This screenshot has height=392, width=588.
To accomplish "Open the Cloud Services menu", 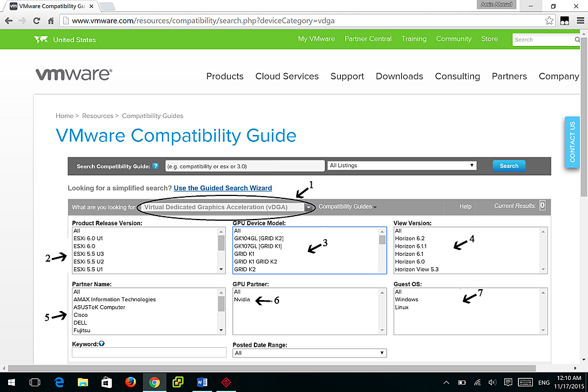I will (287, 76).
